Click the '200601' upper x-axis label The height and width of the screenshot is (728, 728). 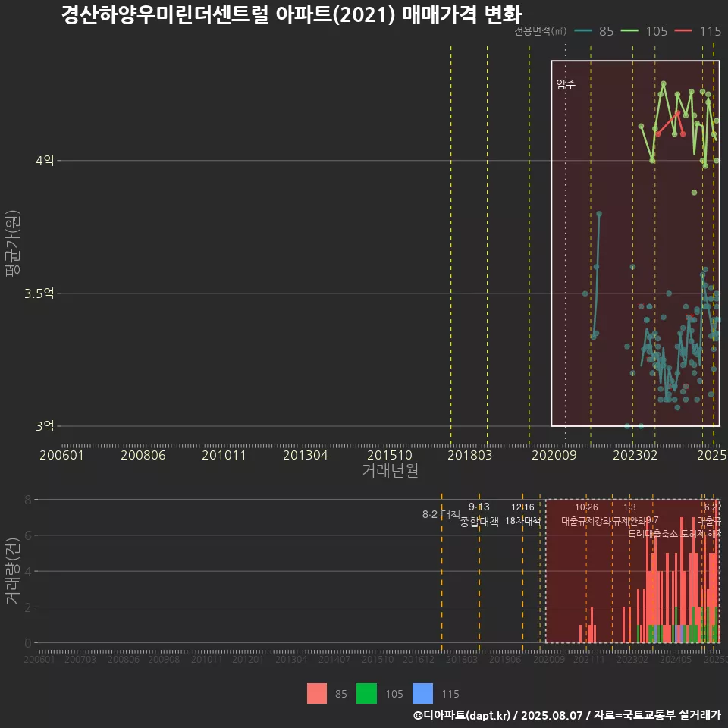coord(61,455)
